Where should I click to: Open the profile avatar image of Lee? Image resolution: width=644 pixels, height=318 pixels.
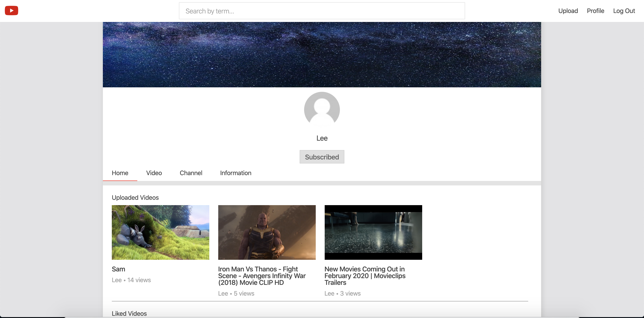pyautogui.click(x=322, y=110)
